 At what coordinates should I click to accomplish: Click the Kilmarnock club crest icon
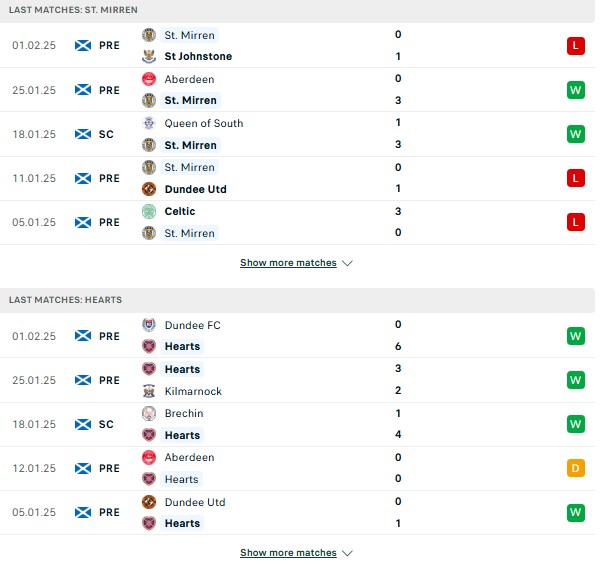[x=149, y=391]
